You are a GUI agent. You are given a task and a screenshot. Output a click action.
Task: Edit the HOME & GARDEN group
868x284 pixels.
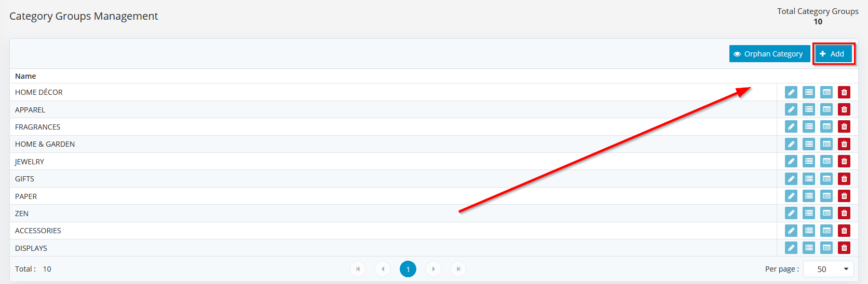coord(791,144)
